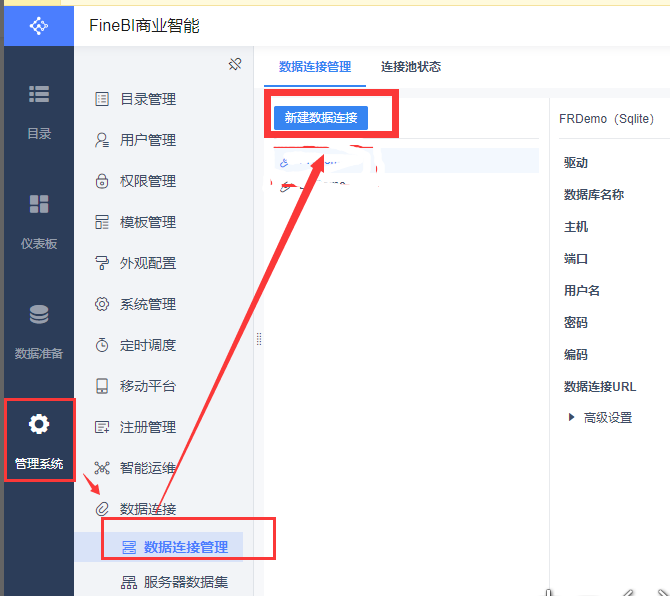Click the panel splitter drag handle
This screenshot has height=596, width=670.
(x=259, y=339)
